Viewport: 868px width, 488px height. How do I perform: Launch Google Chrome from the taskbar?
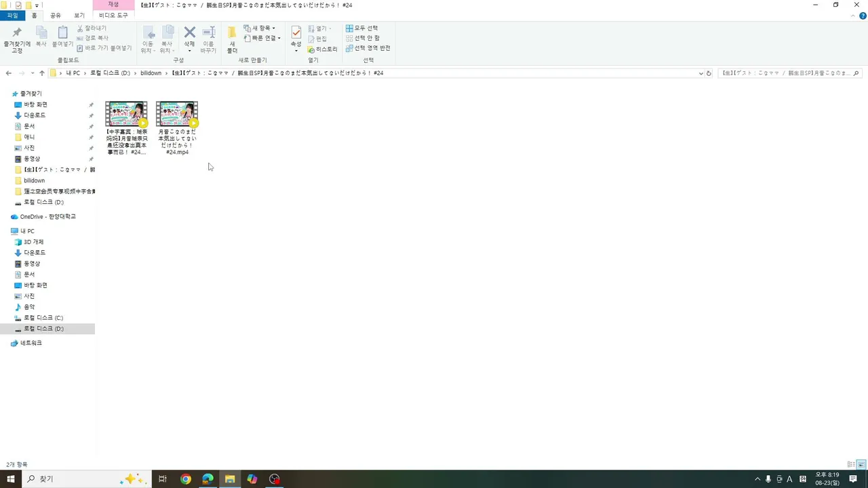[185, 479]
